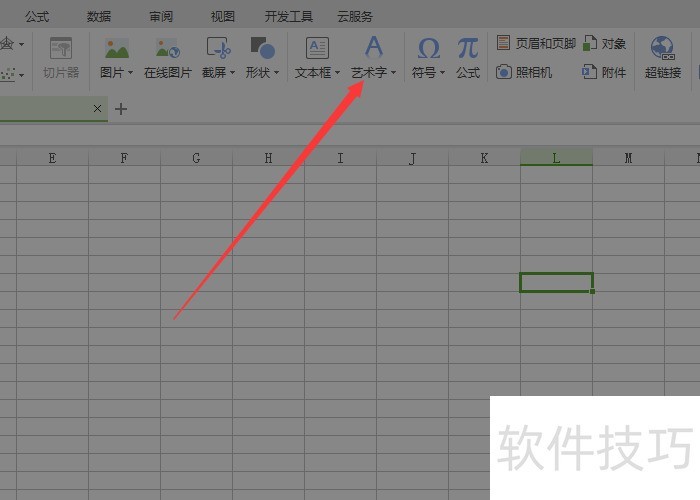This screenshot has height=500, width=700.
Task: Open the 开发工具 tab
Action: pos(288,17)
